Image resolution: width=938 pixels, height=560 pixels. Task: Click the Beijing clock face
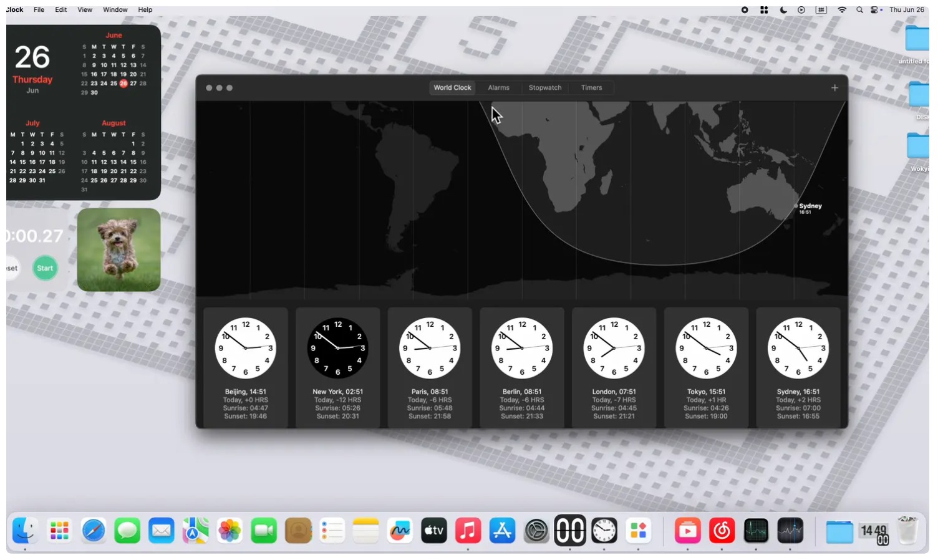tap(246, 348)
